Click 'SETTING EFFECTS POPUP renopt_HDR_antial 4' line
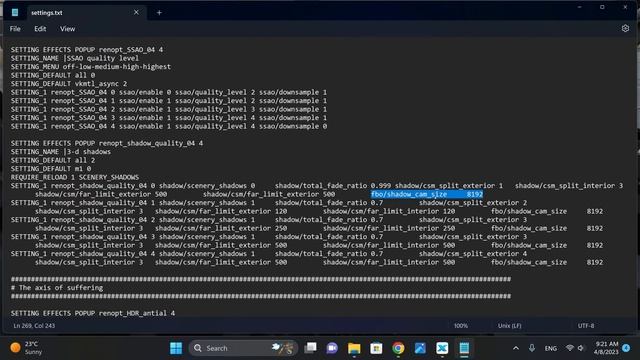 (93, 313)
